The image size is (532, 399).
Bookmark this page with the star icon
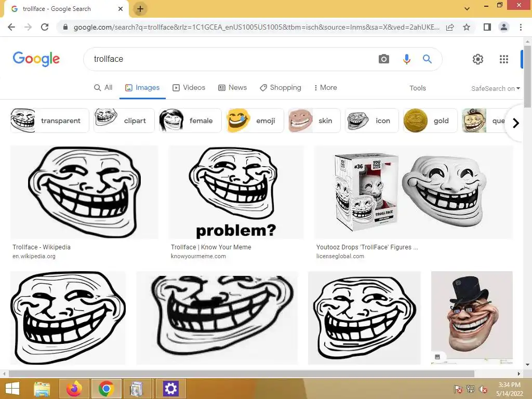click(x=467, y=27)
